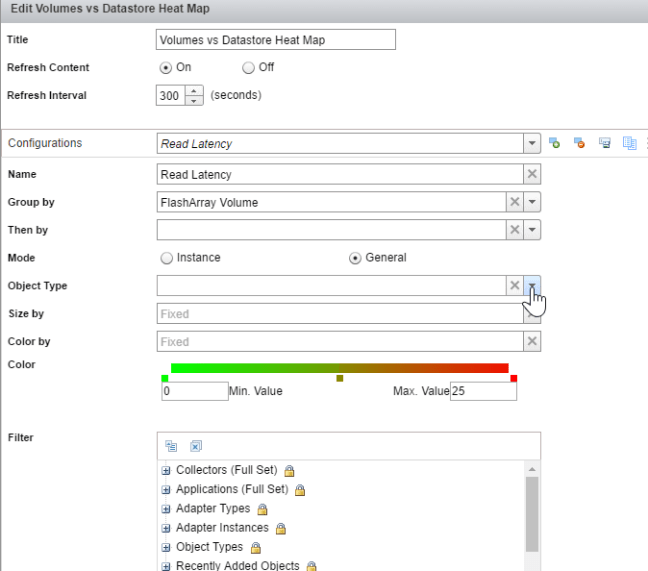
Task: Select Object Types in filter tree
Action: pos(209,547)
